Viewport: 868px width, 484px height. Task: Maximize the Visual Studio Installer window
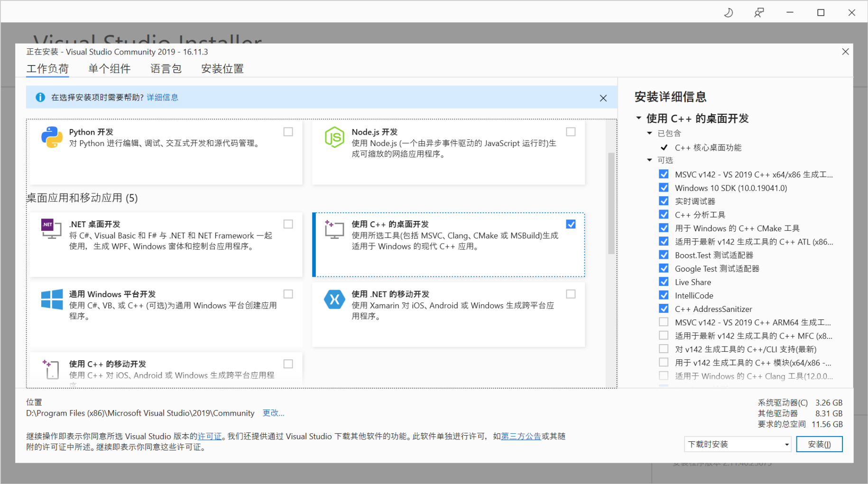point(821,13)
